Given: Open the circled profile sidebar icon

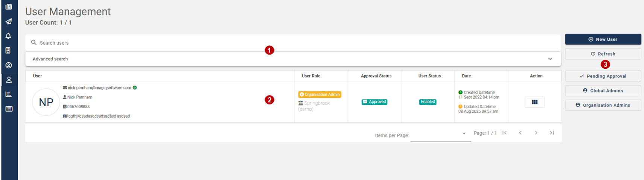Looking at the screenshot, I should click(x=9, y=65).
